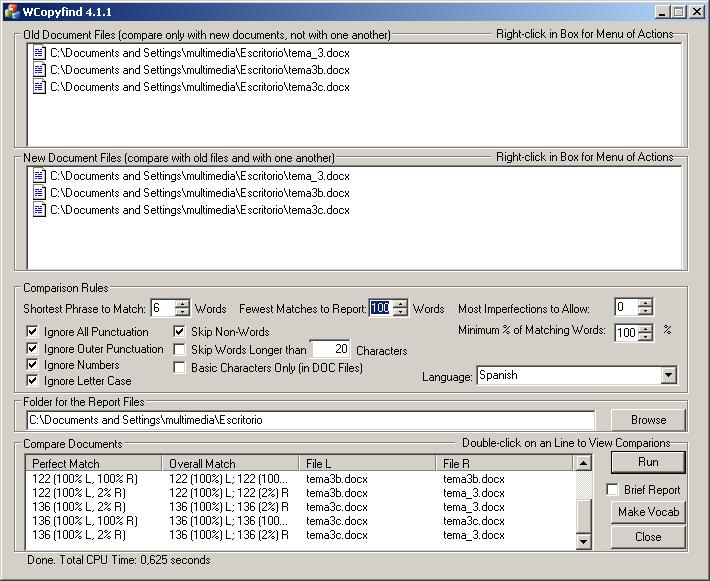
Task: Select row tema3c.docx vs tema3c.docx
Action: pyautogui.click(x=300, y=521)
